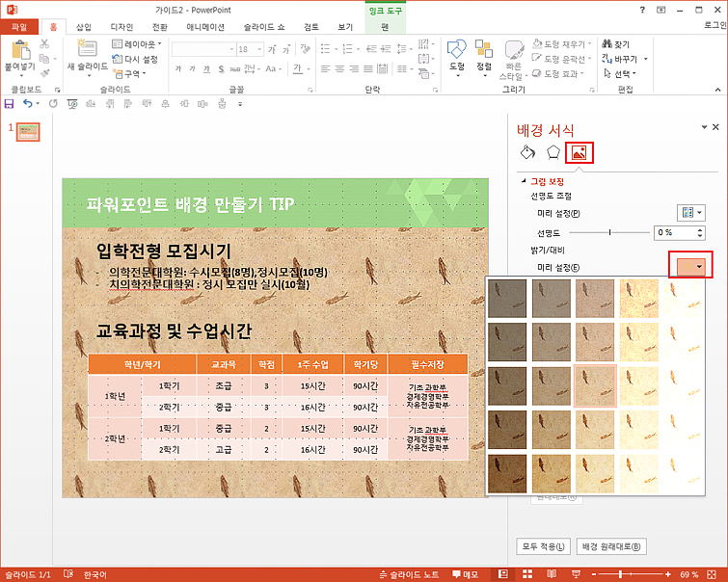
Task: Click the center text alignment icon
Action: (339, 69)
